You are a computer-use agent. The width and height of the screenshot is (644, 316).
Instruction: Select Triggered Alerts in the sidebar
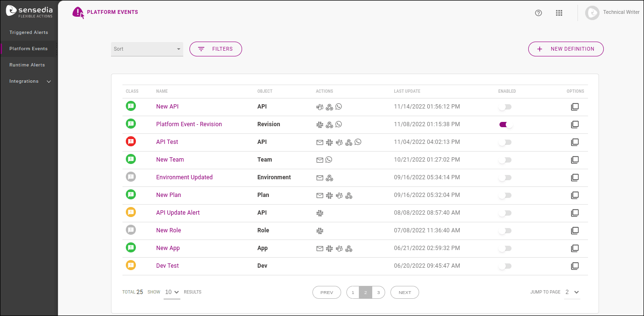29,32
